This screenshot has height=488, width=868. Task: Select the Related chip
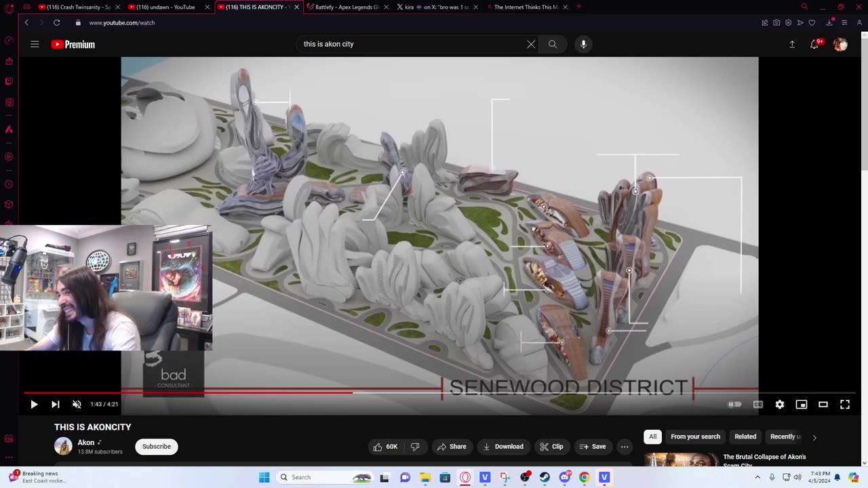click(x=745, y=436)
